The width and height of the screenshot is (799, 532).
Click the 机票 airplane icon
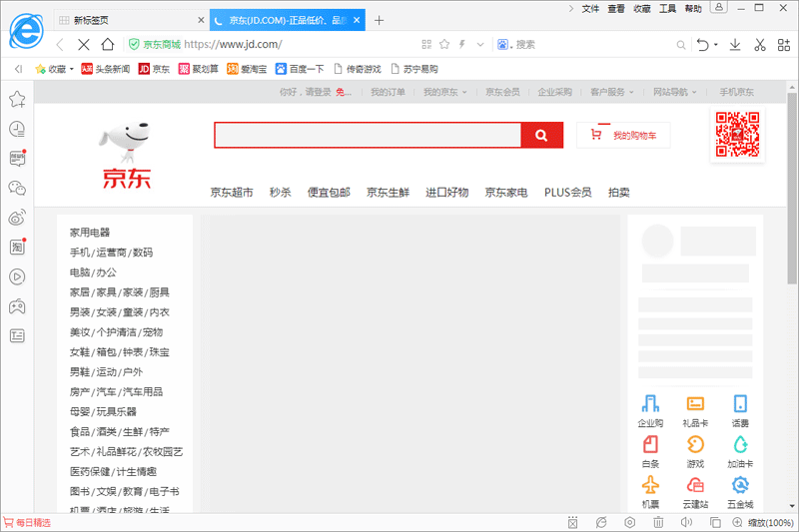tap(650, 492)
